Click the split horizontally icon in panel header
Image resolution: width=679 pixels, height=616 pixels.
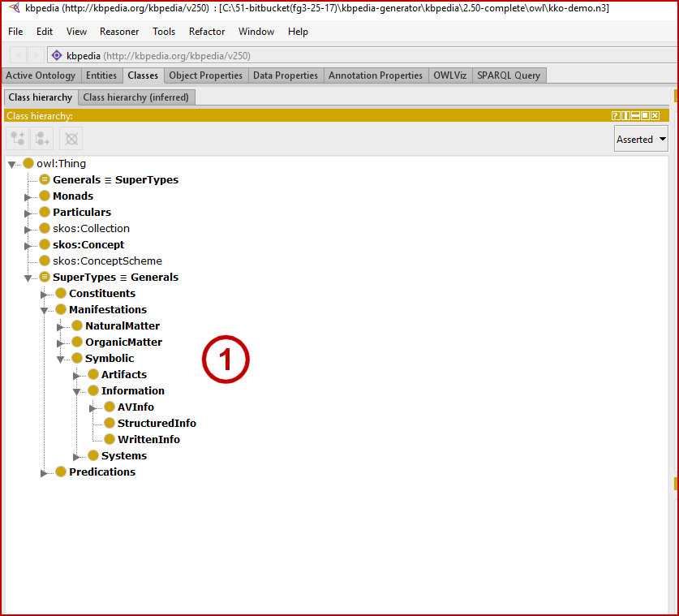click(636, 116)
